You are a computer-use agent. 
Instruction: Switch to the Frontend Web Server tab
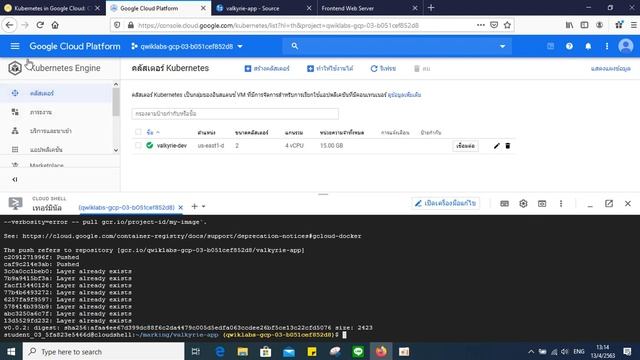[369, 8]
